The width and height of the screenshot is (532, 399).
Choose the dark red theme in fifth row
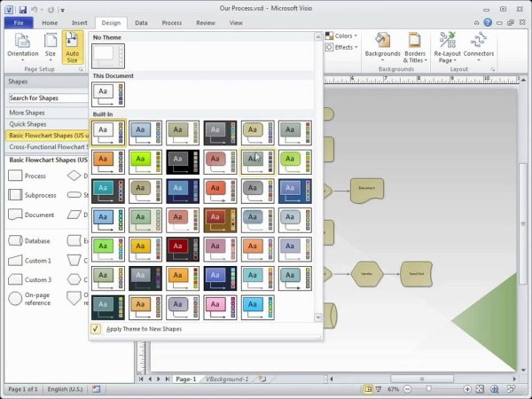pos(183,249)
